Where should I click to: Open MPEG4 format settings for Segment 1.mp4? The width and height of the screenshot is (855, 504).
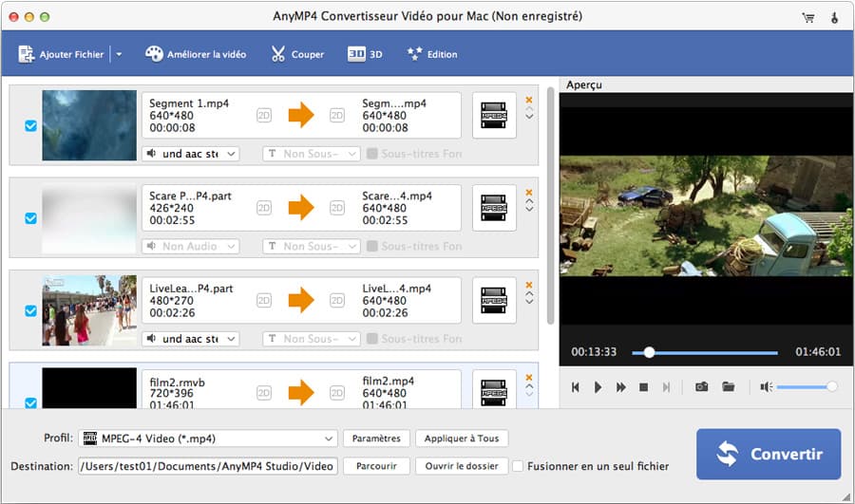click(494, 115)
